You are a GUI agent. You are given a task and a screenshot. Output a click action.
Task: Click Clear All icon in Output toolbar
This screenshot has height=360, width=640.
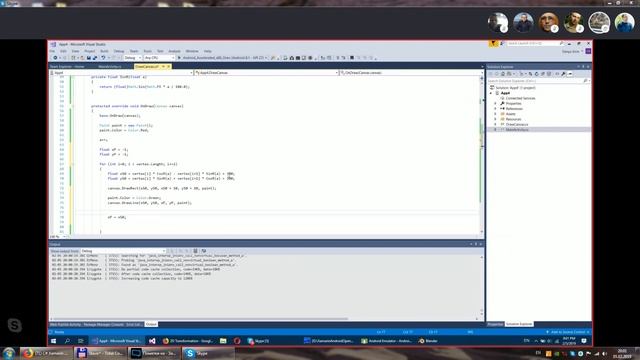(x=196, y=251)
